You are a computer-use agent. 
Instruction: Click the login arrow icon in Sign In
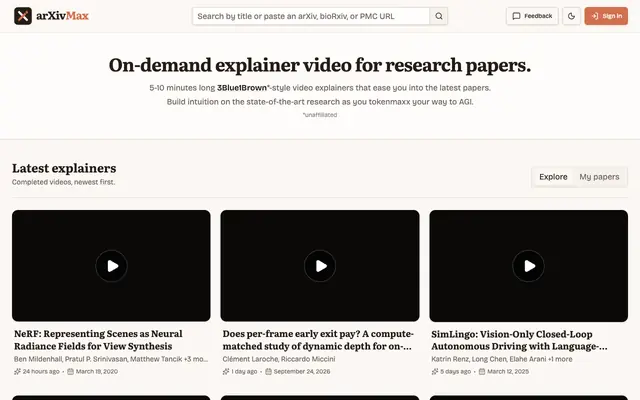pos(595,16)
